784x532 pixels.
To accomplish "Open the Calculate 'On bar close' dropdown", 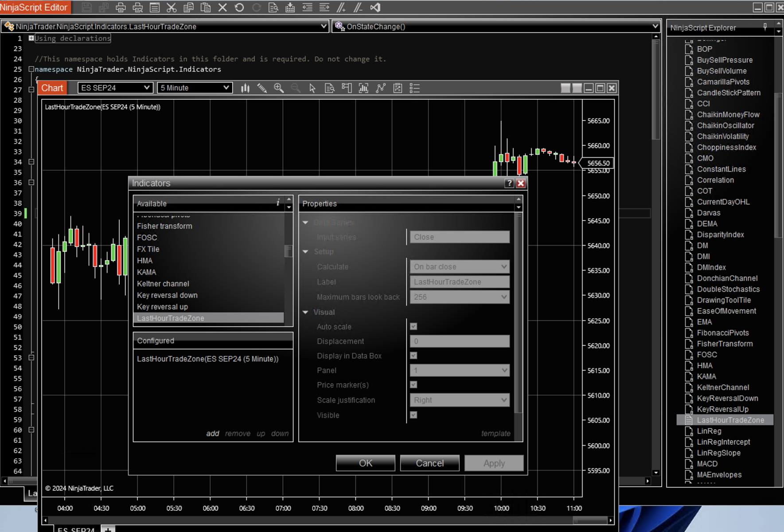I will 460,266.
